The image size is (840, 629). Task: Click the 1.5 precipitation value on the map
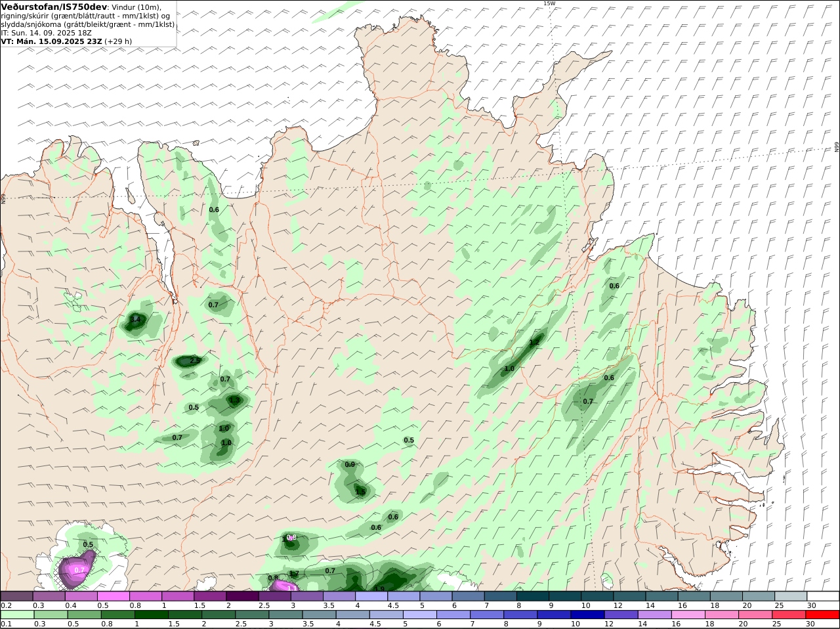pyautogui.click(x=360, y=492)
